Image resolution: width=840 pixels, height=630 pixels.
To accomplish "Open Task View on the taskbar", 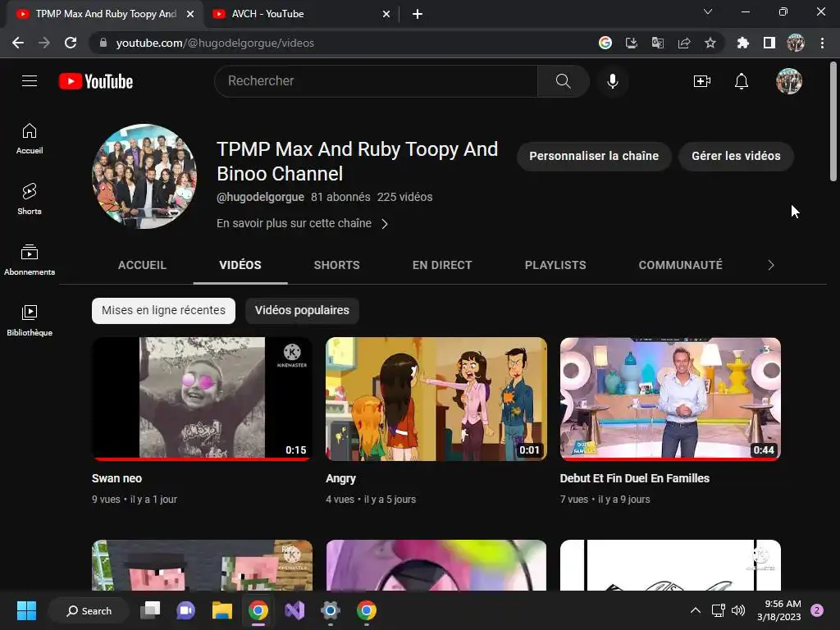I will point(150,610).
